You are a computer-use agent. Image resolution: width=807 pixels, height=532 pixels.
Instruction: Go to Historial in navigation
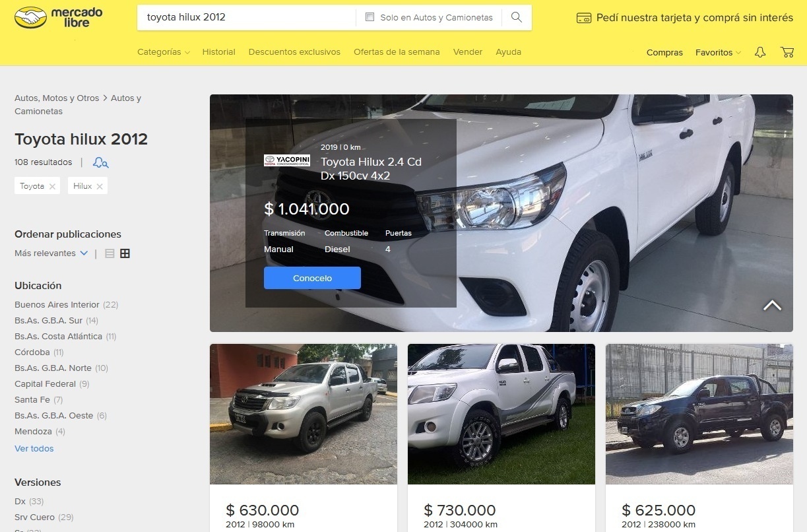[218, 52]
